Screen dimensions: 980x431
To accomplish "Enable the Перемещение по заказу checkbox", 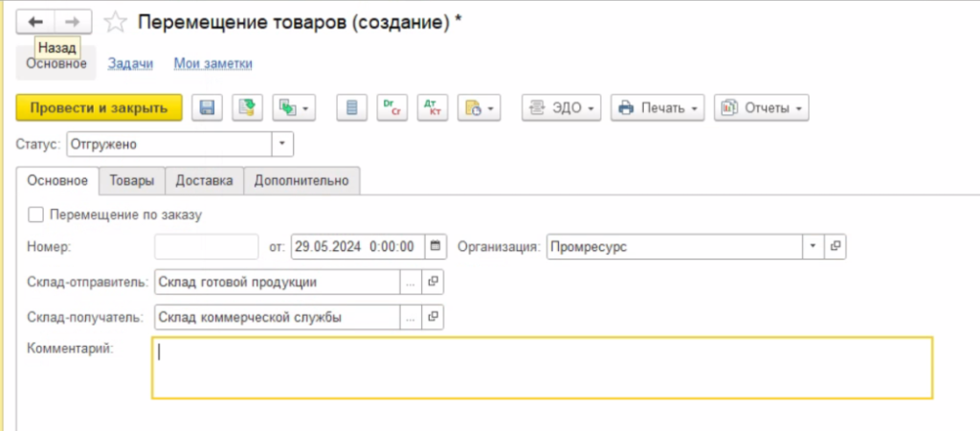I will click(36, 215).
